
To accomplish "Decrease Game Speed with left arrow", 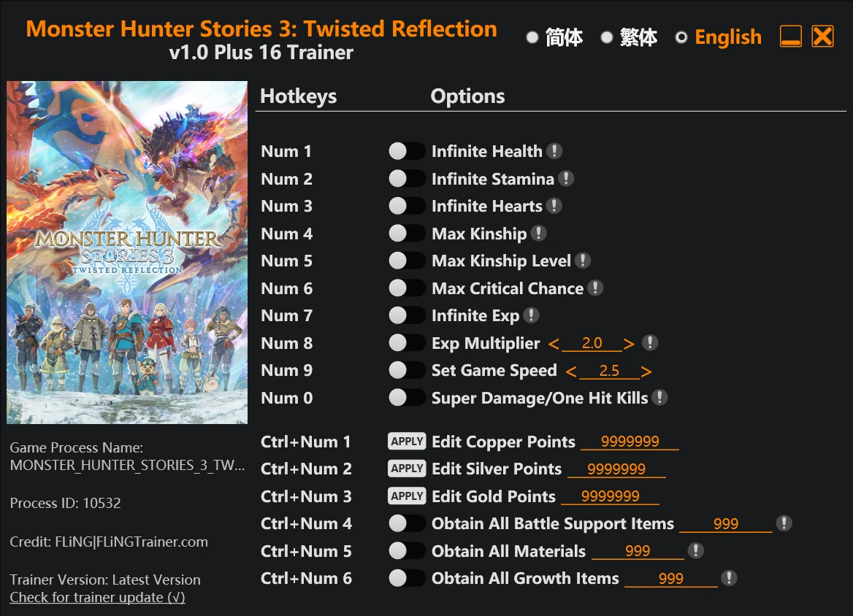I will [571, 371].
